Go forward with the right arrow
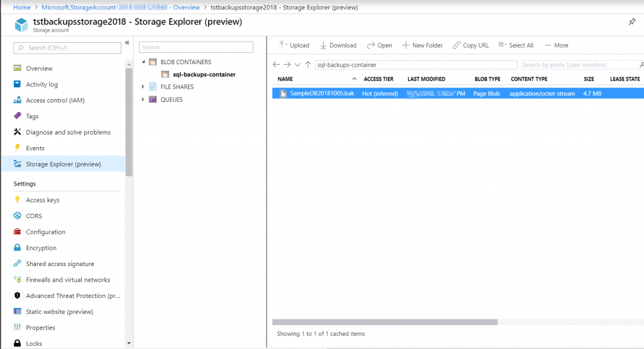This screenshot has height=349, width=644. coord(287,65)
